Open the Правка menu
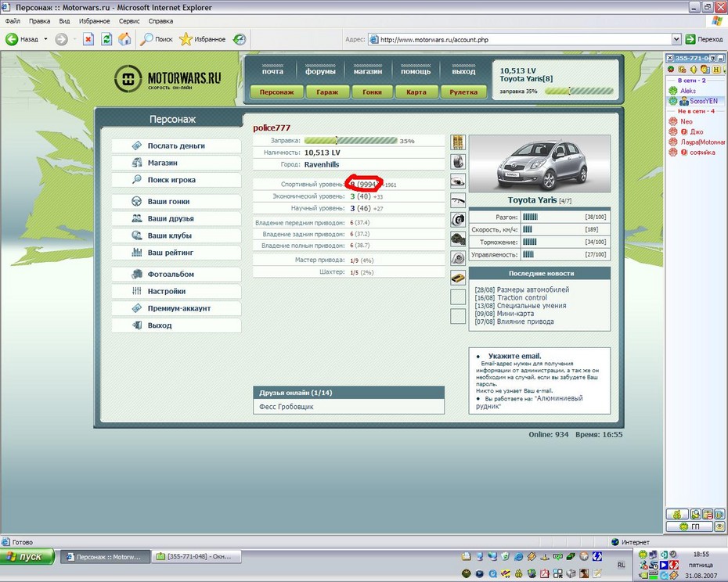The width and height of the screenshot is (728, 582). pyautogui.click(x=39, y=21)
